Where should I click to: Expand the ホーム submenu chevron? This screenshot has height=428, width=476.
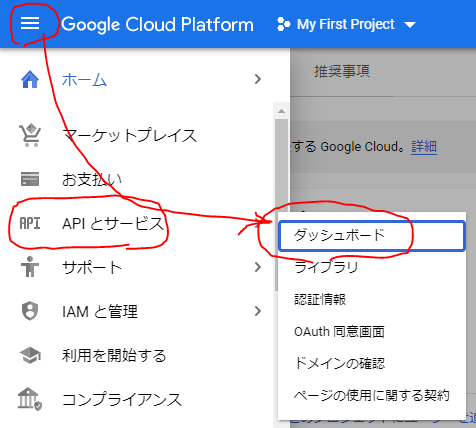tap(258, 79)
